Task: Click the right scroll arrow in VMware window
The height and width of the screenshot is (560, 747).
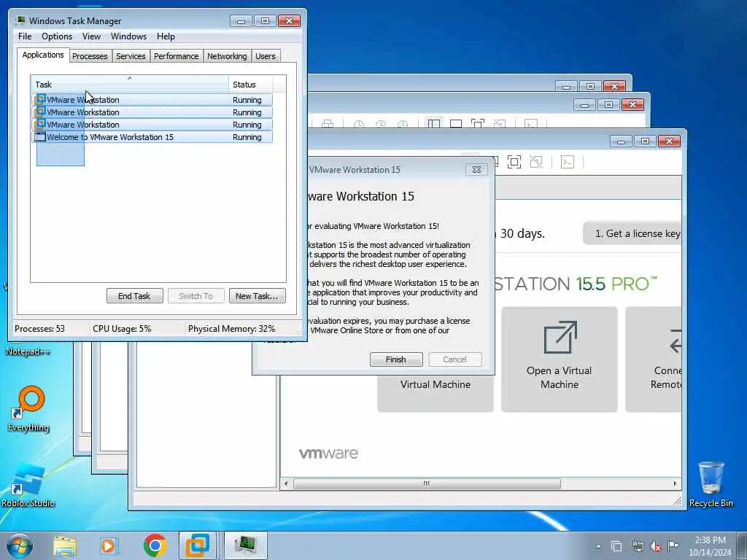Action: click(x=675, y=483)
